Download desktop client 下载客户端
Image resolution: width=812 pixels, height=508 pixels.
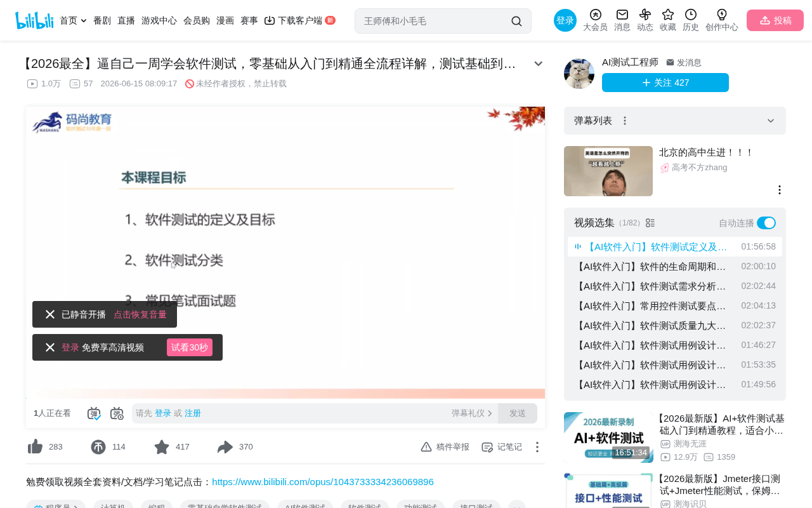pyautogui.click(x=299, y=20)
